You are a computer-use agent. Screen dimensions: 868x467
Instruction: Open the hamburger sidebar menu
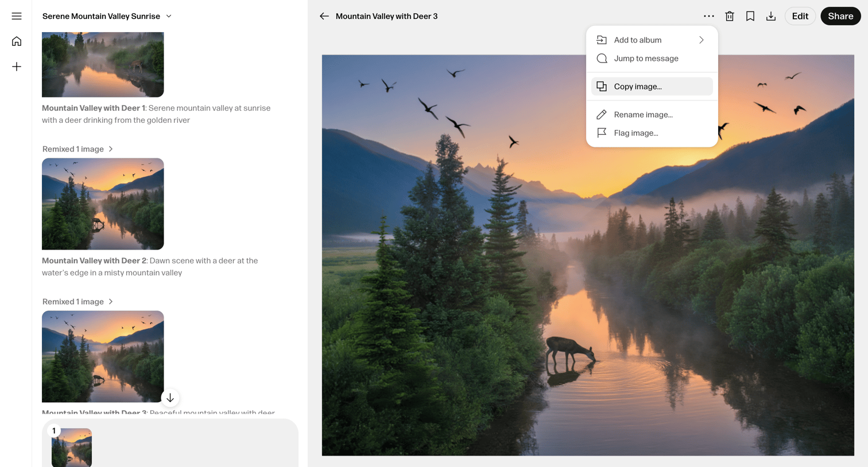[17, 16]
